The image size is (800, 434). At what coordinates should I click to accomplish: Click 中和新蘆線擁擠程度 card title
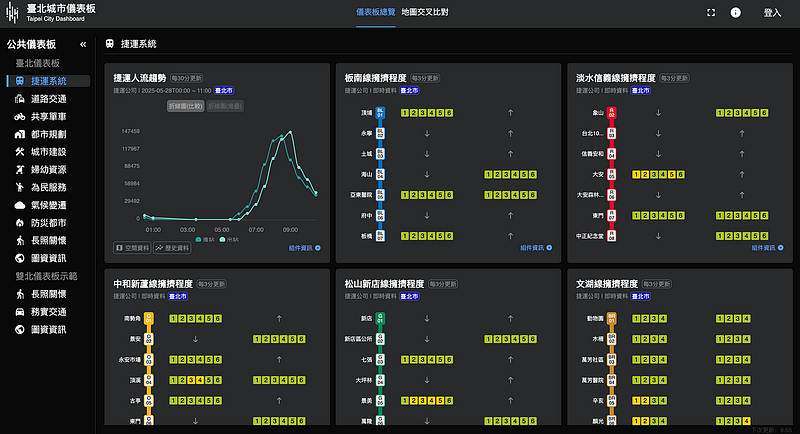153,284
